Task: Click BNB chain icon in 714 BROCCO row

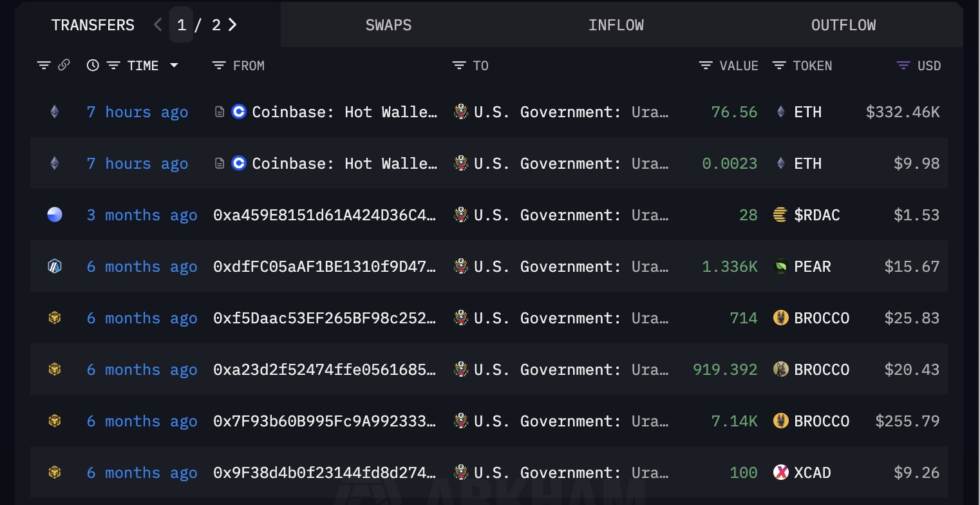Action: (x=55, y=318)
